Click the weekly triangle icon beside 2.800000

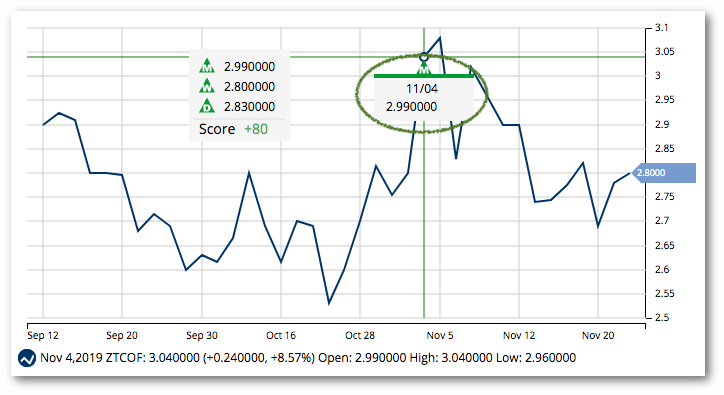click(207, 86)
